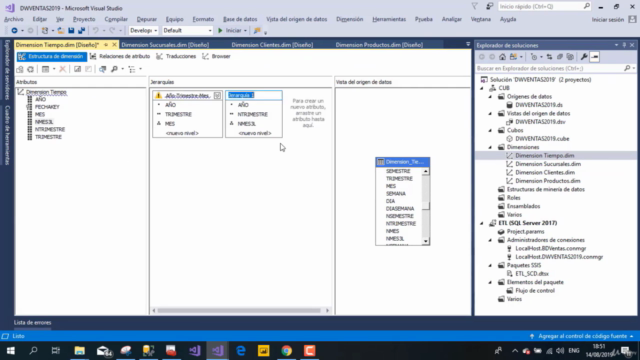Screen dimensions: 640x360
Task: Select NTRIMESTRE level in Jerarquía 1
Action: [252, 115]
